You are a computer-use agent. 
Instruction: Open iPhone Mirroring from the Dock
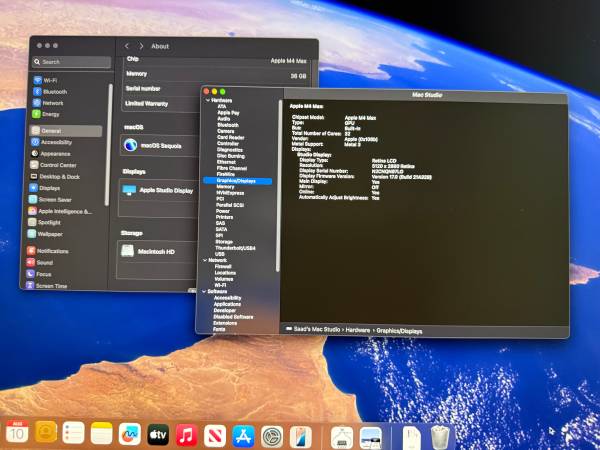[x=301, y=437]
